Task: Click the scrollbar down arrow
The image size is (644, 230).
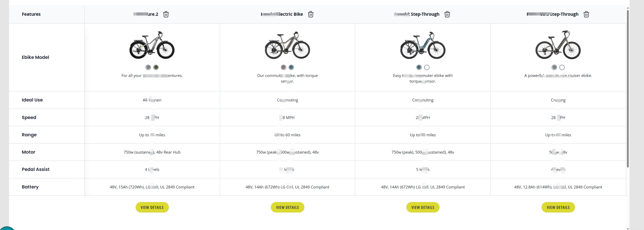Action: (x=628, y=228)
